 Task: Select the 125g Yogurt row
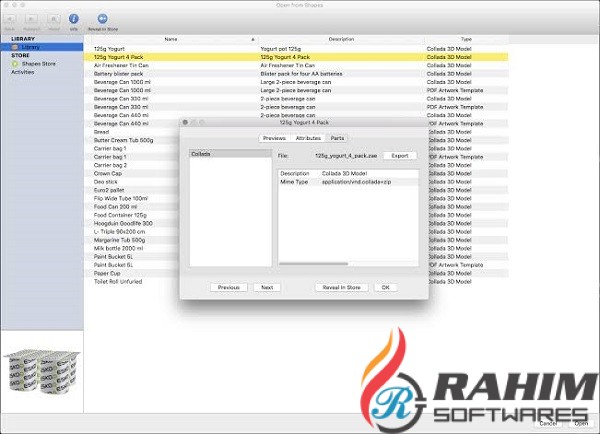[x=296, y=49]
